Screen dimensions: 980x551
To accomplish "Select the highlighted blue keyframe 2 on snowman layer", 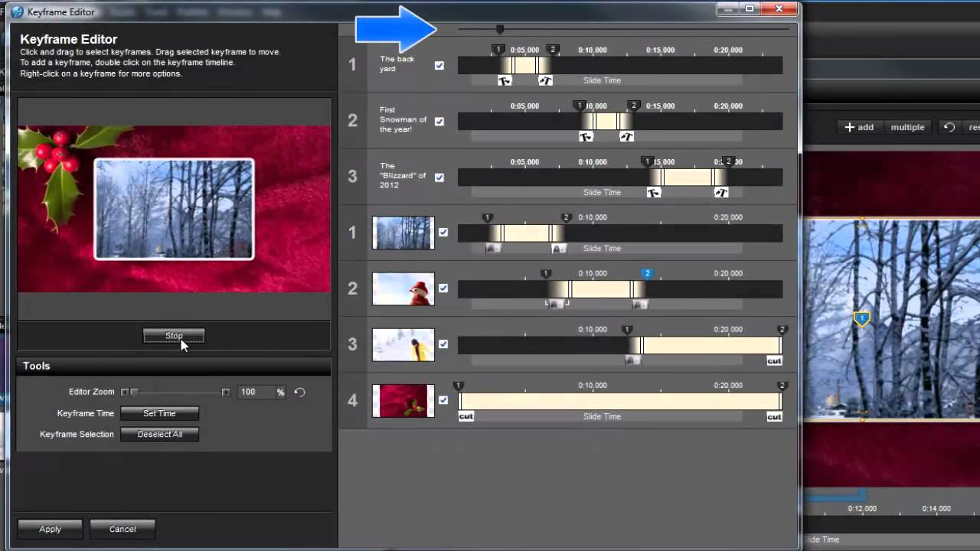I will point(647,274).
